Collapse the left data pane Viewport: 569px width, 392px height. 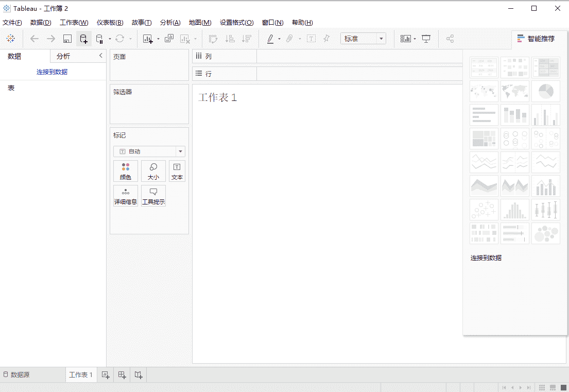click(101, 56)
